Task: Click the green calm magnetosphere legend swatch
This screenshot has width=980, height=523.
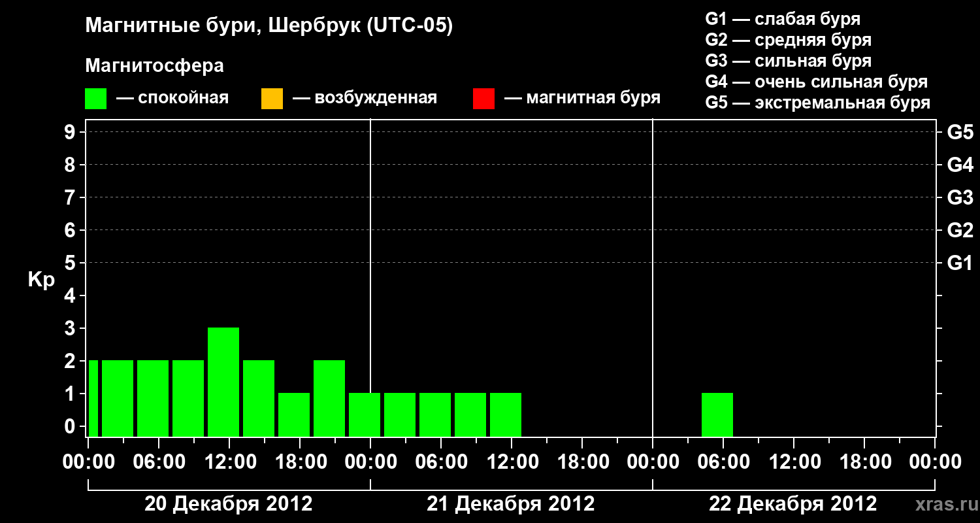Action: click(x=96, y=99)
